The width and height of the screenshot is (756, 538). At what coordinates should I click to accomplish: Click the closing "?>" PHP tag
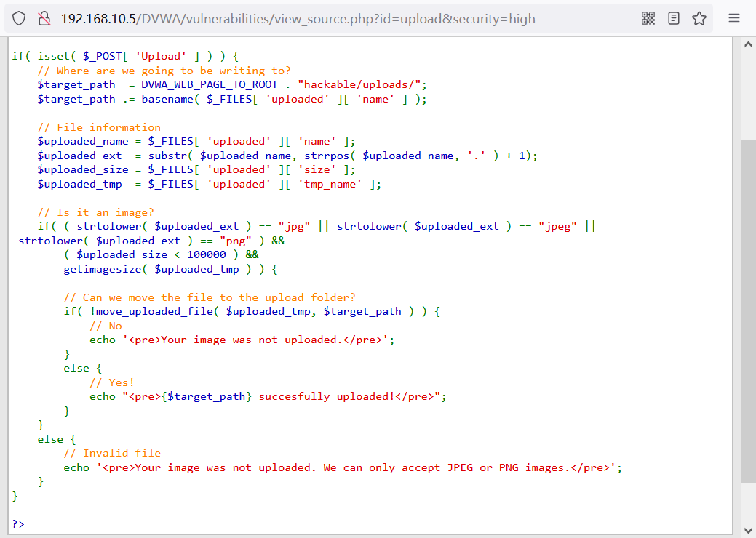18,523
